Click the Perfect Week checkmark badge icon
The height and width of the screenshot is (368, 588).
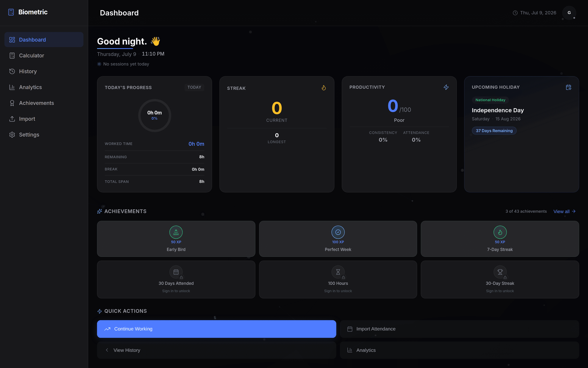coord(338,232)
